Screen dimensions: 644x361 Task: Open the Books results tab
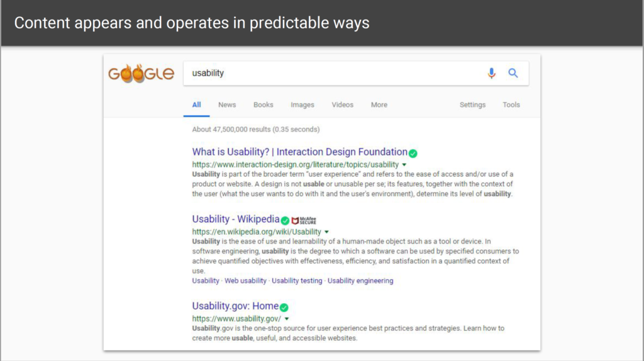click(x=264, y=105)
